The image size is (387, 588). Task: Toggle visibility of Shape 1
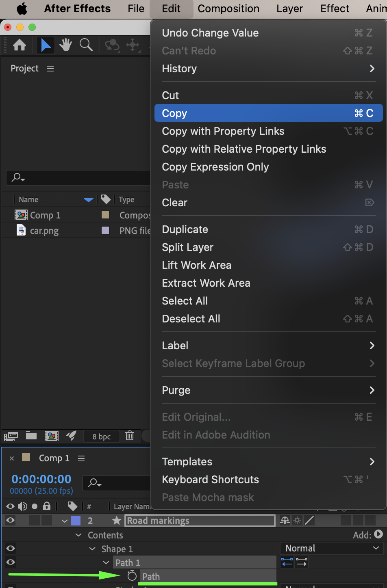coord(11,548)
